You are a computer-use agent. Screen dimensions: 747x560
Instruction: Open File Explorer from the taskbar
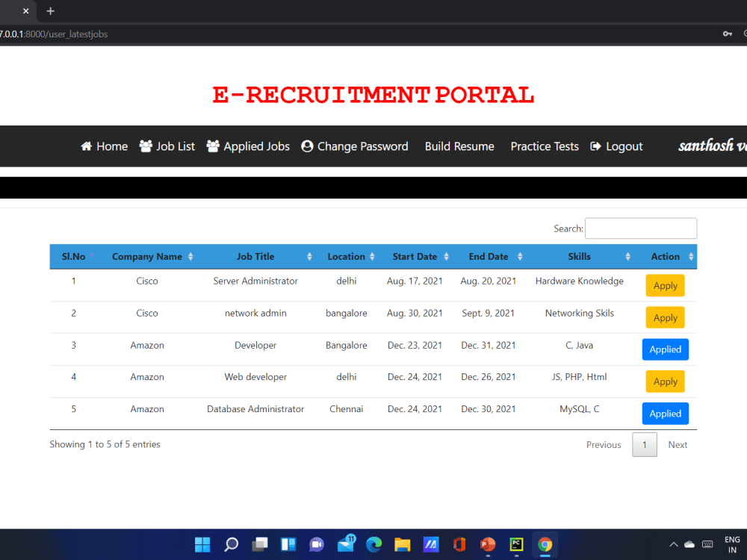point(403,544)
